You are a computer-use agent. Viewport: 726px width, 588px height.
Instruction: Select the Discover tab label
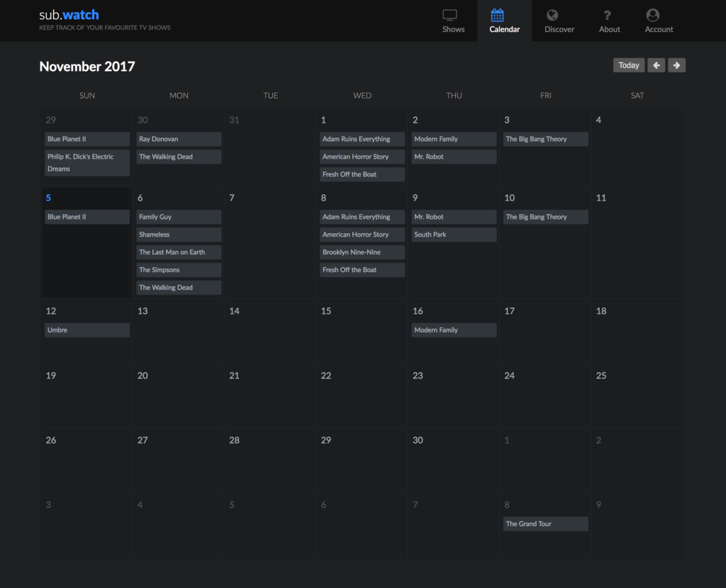[x=559, y=29]
